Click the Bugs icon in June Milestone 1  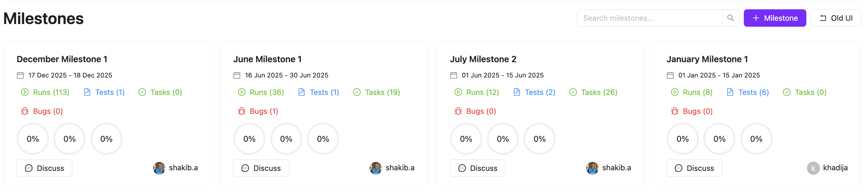pyautogui.click(x=242, y=111)
